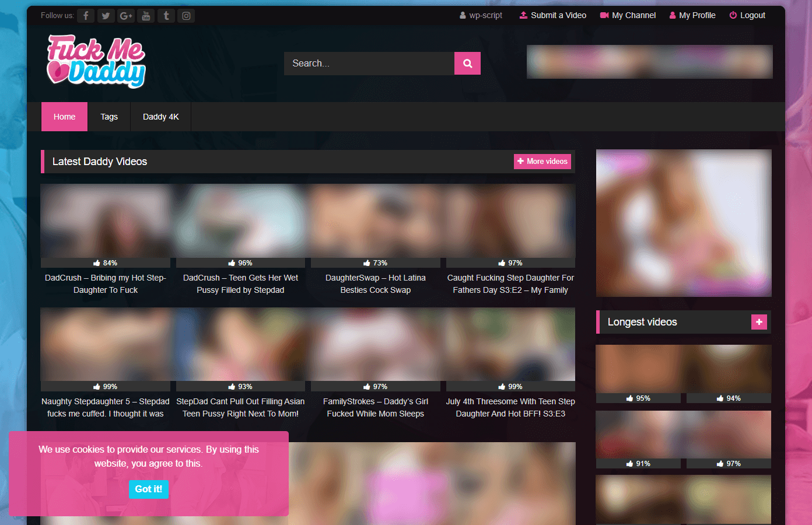This screenshot has height=525, width=812.
Task: Click the thumbs-up icon beside 84% rating
Action: (x=97, y=263)
